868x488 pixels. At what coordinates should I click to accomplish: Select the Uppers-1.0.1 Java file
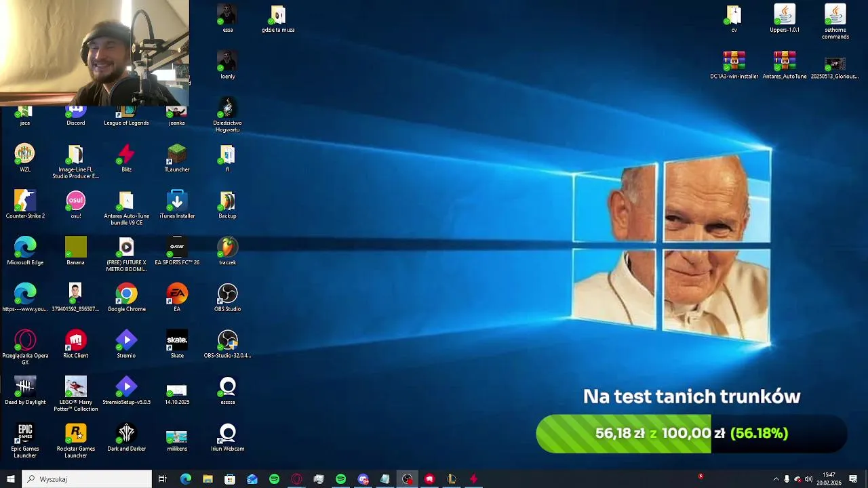pyautogui.click(x=785, y=18)
